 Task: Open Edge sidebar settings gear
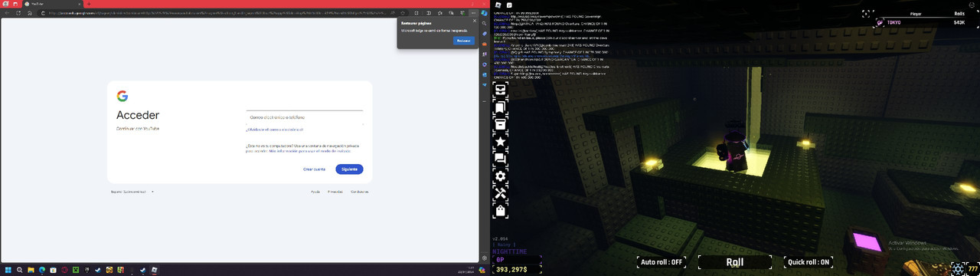[485, 258]
